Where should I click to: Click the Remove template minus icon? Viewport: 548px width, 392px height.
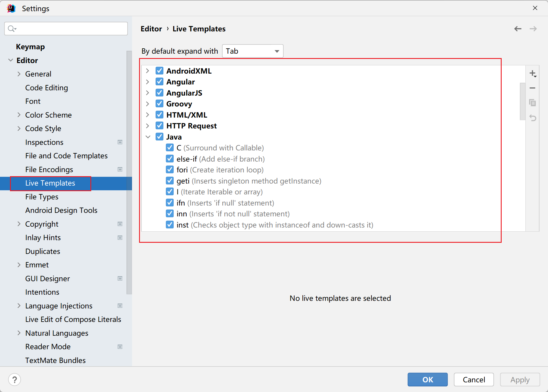pyautogui.click(x=532, y=88)
